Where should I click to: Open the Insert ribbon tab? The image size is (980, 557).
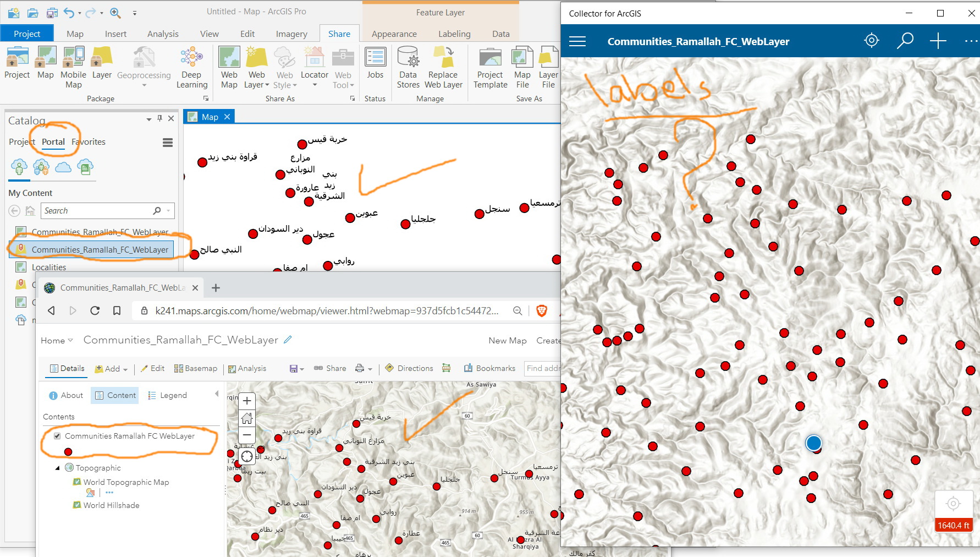coord(115,34)
